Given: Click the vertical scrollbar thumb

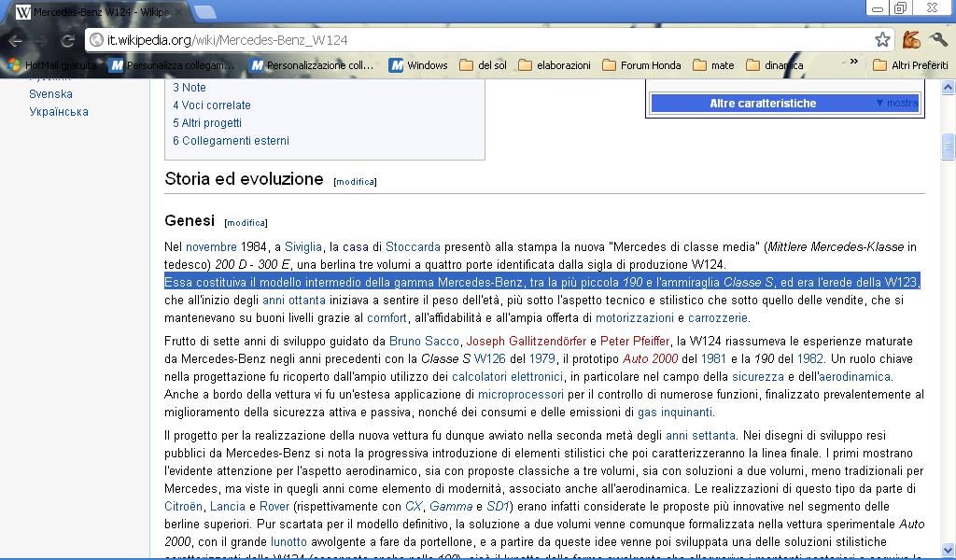Looking at the screenshot, I should pyautogui.click(x=949, y=147).
